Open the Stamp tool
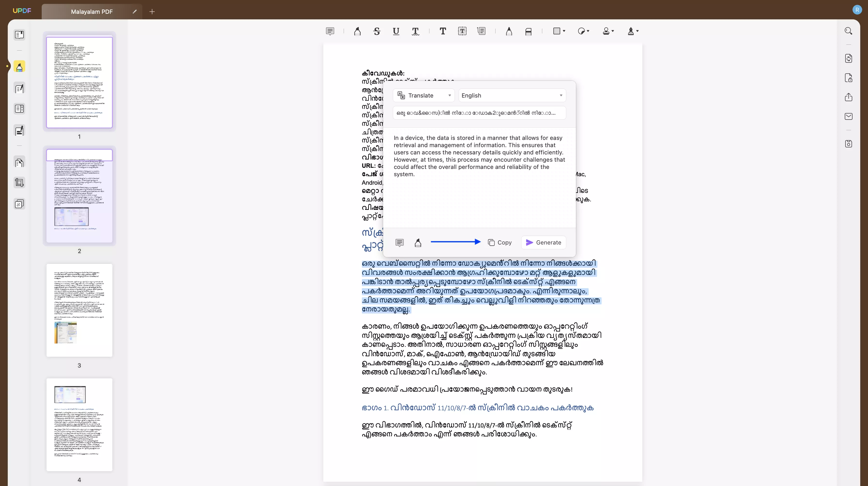This screenshot has height=486, width=868. tap(606, 31)
